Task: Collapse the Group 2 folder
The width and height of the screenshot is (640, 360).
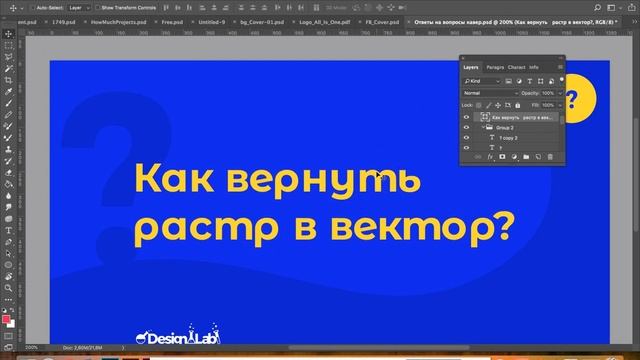Action: tap(483, 127)
